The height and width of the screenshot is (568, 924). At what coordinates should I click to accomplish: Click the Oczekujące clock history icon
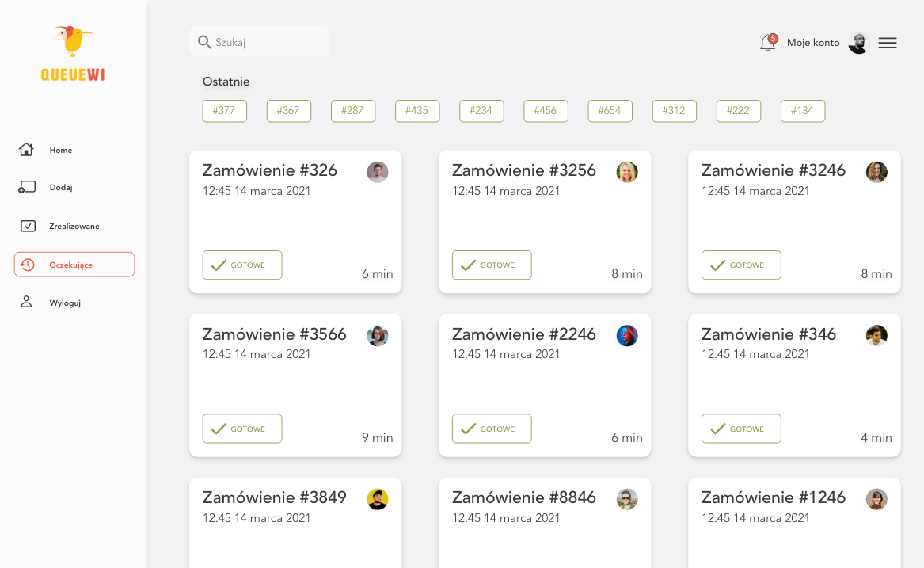28,265
